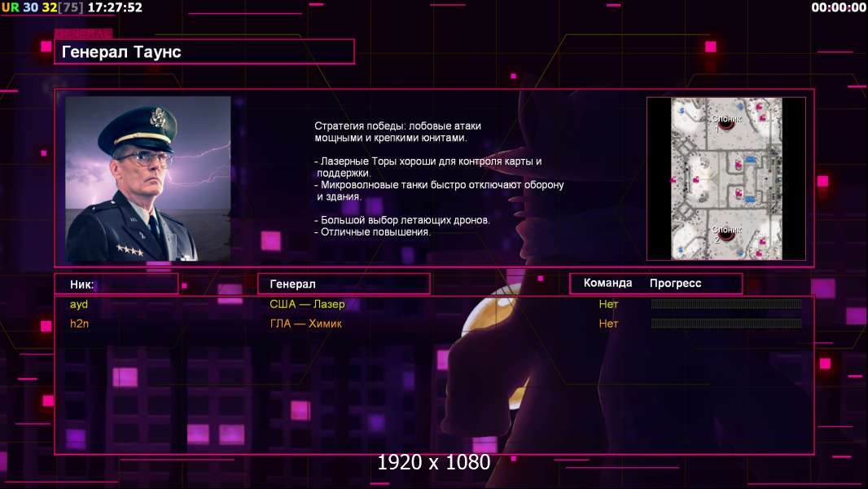Screen dimensions: 868x489
Task: Click ayd's loading progress bar
Action: pos(726,303)
